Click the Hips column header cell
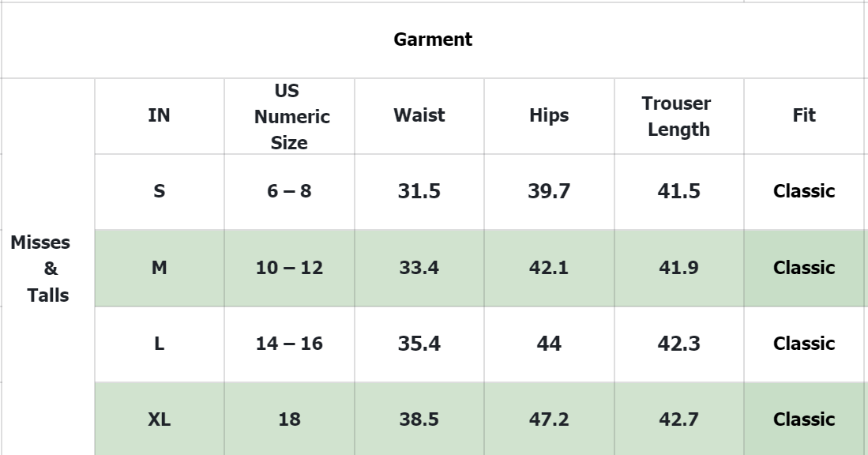Screen dimensions: 868x455 (549, 115)
